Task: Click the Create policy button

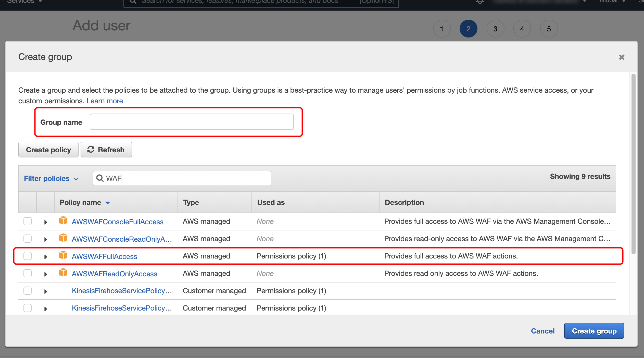Action: point(48,150)
